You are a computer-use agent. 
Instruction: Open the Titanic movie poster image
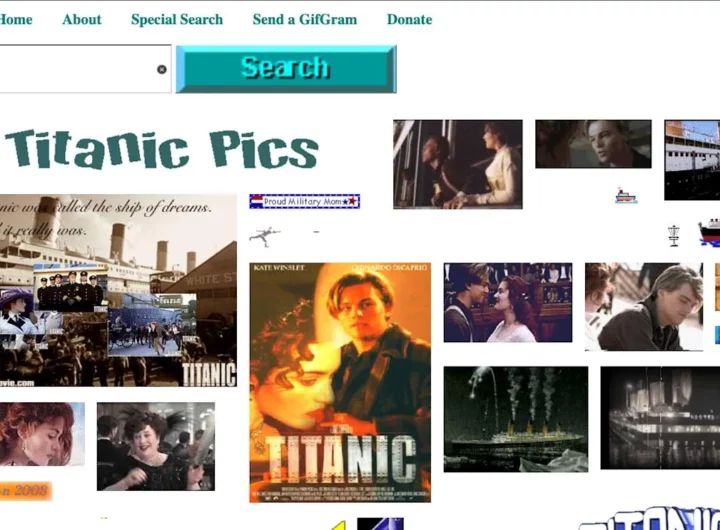coord(340,383)
